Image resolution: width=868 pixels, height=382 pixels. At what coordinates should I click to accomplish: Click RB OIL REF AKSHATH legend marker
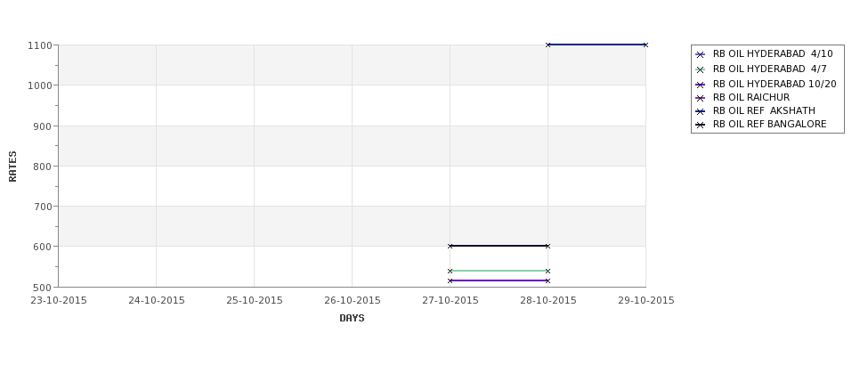point(701,111)
